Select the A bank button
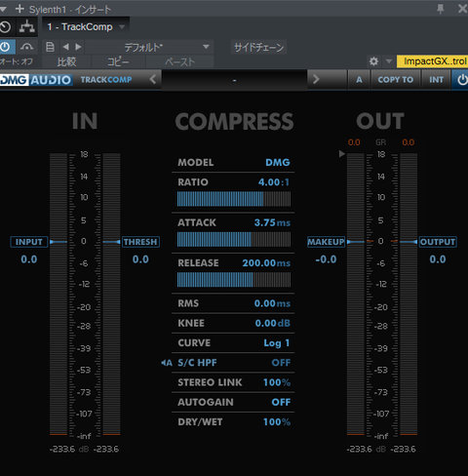Image resolution: width=468 pixels, height=476 pixels. (359, 80)
